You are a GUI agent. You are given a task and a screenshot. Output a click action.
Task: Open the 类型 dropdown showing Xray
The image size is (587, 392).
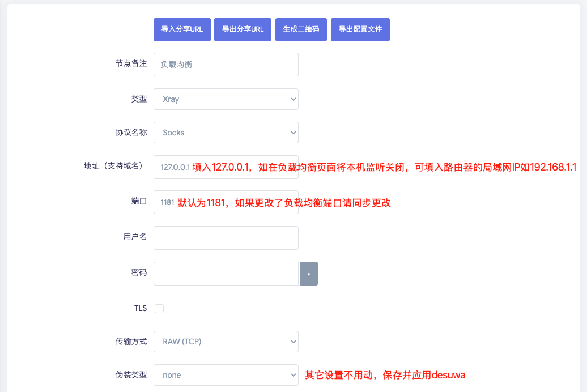click(226, 99)
